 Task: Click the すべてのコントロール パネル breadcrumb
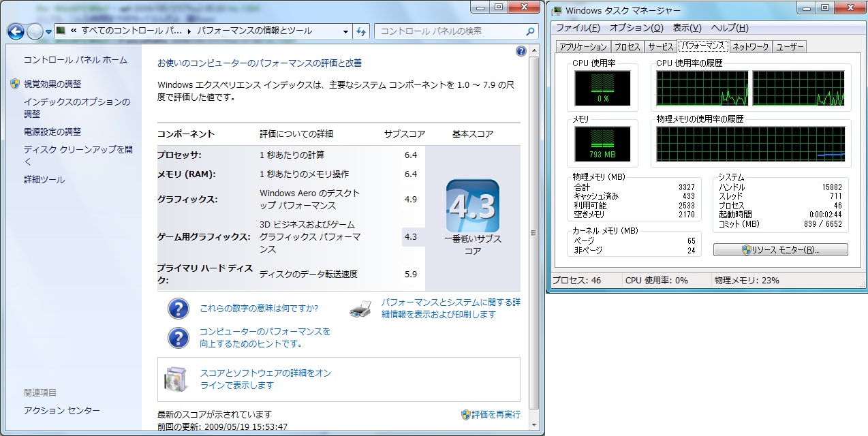[x=131, y=31]
